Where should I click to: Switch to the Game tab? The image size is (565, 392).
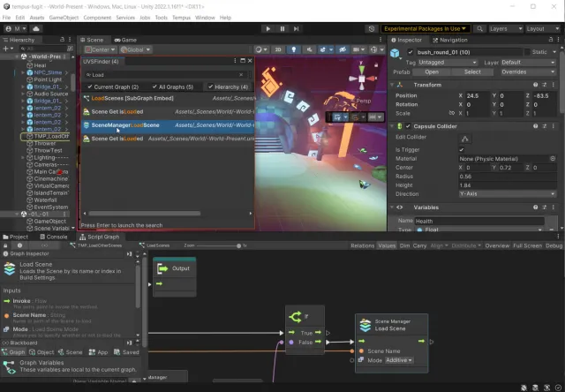pos(125,40)
